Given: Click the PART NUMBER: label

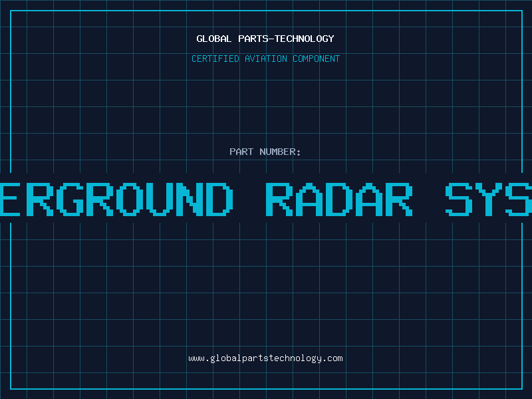Looking at the screenshot, I should coord(265,152).
